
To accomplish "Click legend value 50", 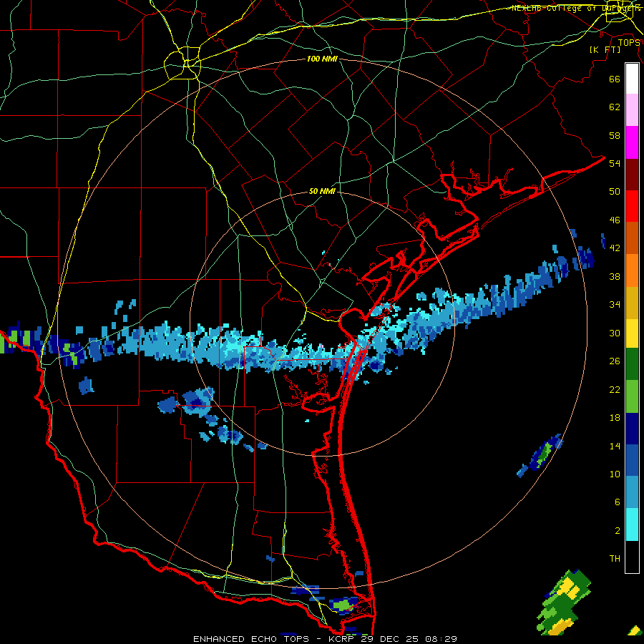I will 615,192.
